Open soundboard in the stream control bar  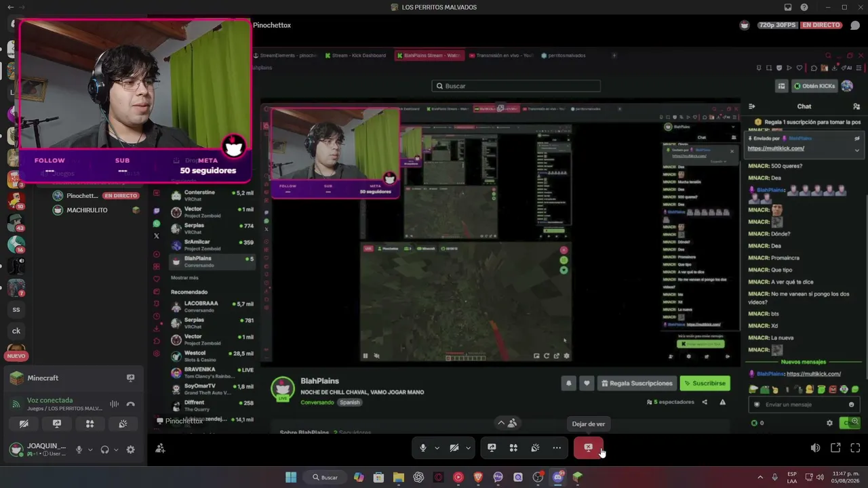point(535,448)
